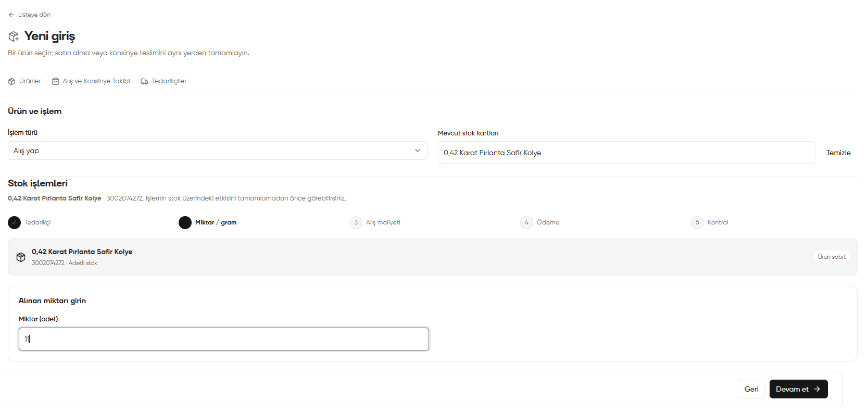Focus the Mevcut stok kartları search field
This screenshot has width=868, height=414.
626,153
